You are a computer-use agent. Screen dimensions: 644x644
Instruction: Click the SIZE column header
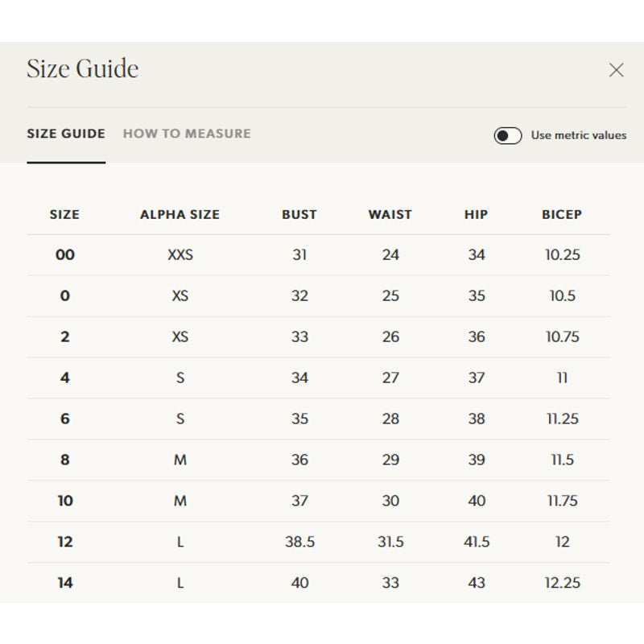(64, 214)
